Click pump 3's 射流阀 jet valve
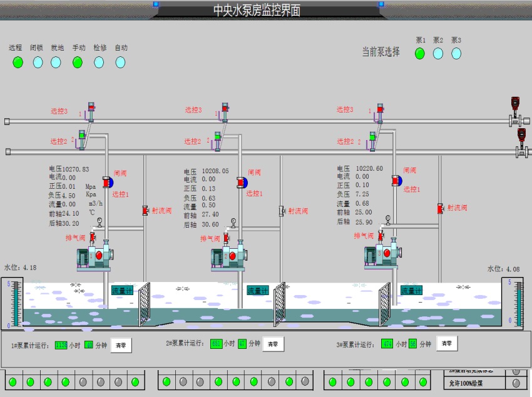Image resolution: width=532 pixels, height=397 pixels. [440, 208]
